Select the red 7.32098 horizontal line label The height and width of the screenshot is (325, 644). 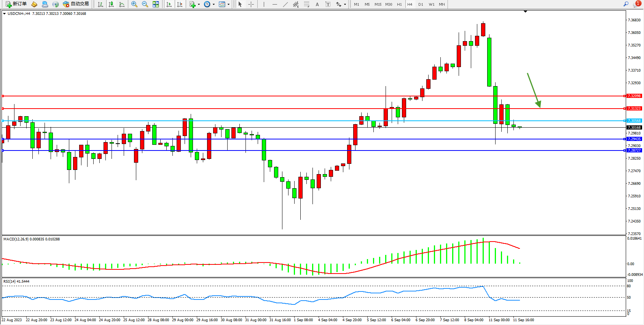pyautogui.click(x=634, y=96)
